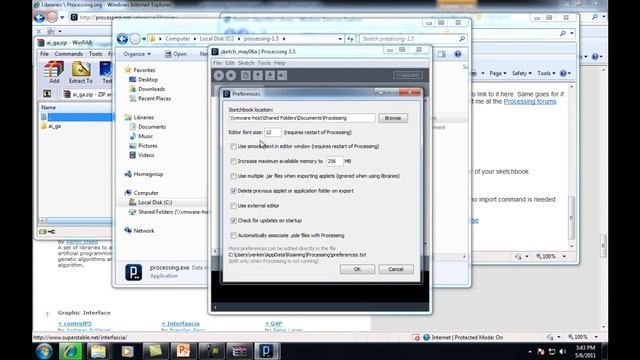This screenshot has height=360, width=640.
Task: Open the Page dropdown in Internet Explorer
Action: (x=498, y=73)
